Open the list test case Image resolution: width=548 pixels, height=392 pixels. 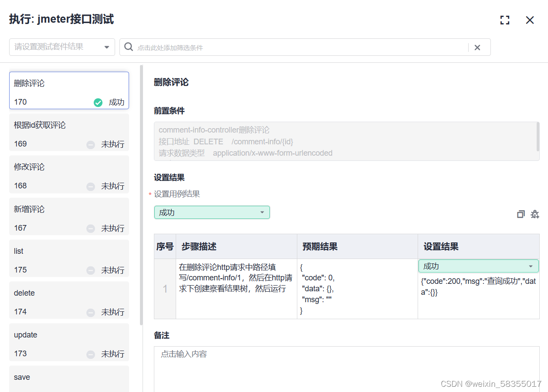(69, 258)
